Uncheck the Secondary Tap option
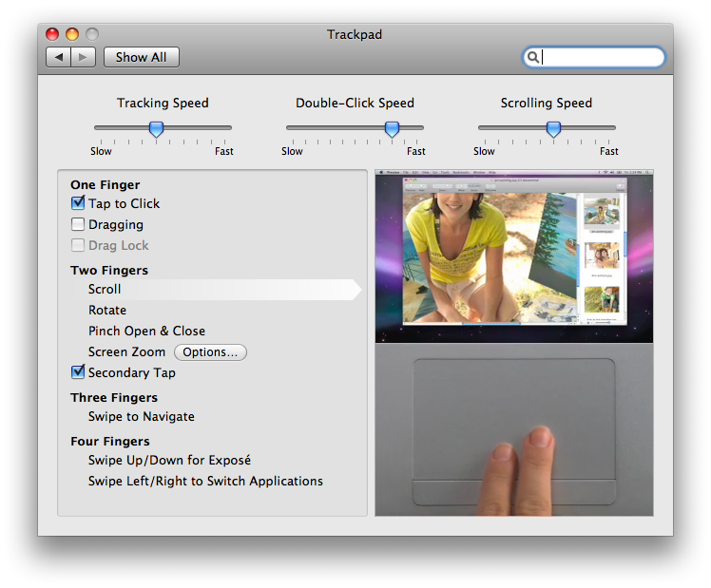The width and height of the screenshot is (711, 588). [78, 372]
